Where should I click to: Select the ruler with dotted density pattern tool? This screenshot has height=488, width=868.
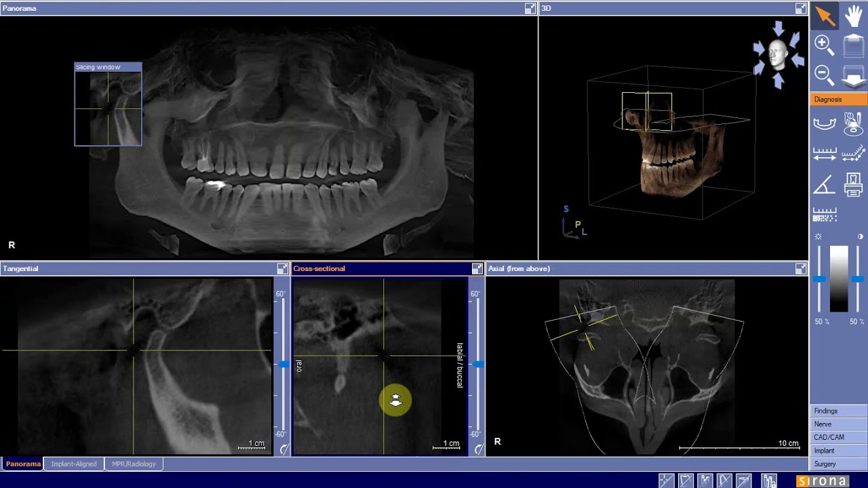(825, 214)
